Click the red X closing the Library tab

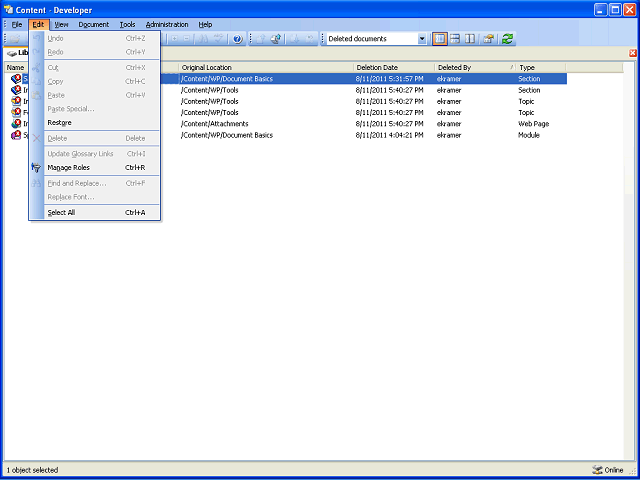(x=633, y=53)
